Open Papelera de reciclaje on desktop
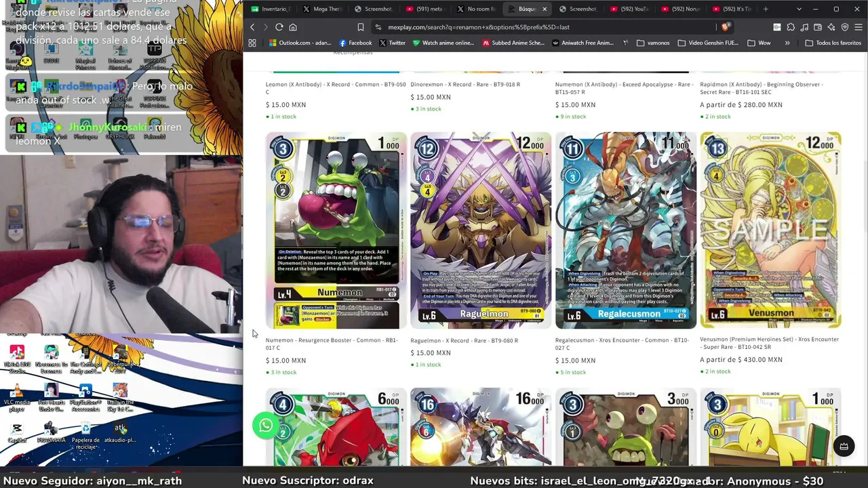Image resolution: width=868 pixels, height=488 pixels. coord(85,435)
